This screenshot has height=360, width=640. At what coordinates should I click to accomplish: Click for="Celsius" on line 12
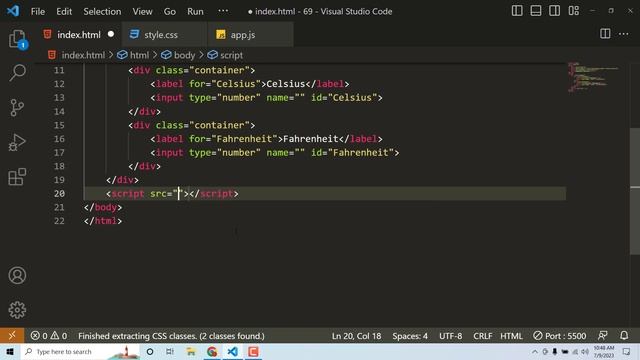point(224,84)
